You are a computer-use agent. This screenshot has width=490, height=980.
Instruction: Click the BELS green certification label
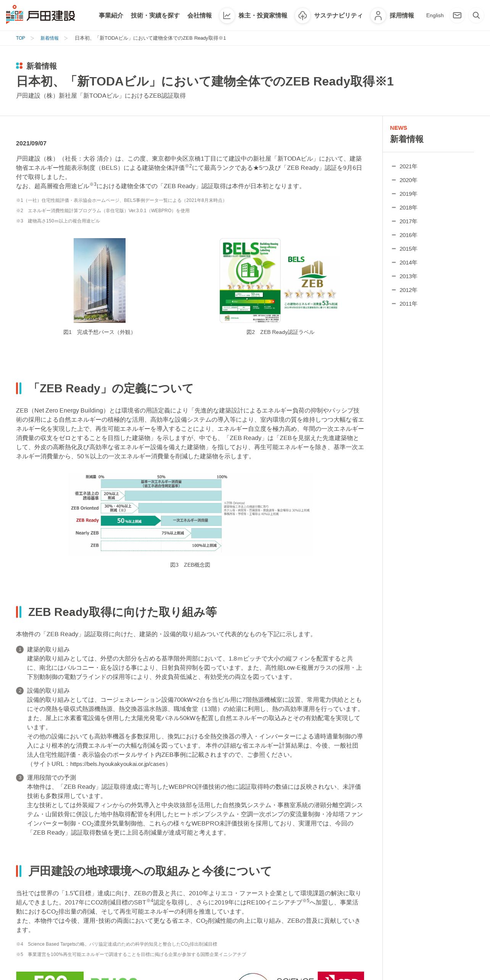click(250, 280)
